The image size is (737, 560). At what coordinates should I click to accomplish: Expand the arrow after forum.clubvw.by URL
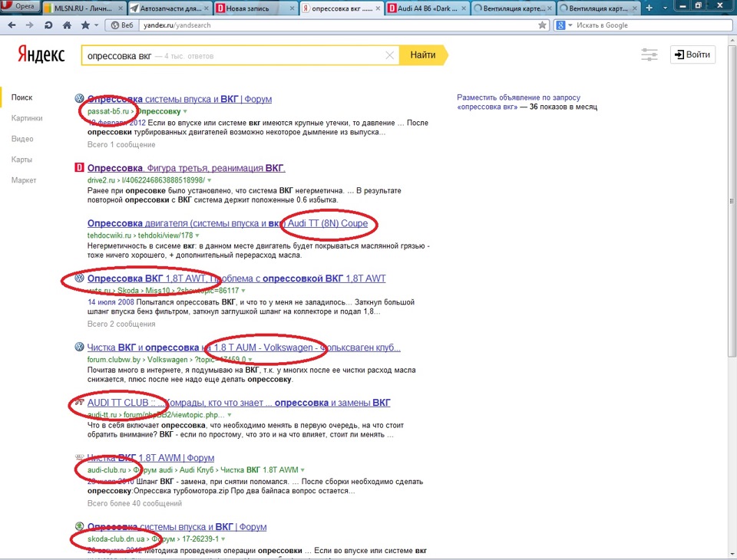[250, 360]
